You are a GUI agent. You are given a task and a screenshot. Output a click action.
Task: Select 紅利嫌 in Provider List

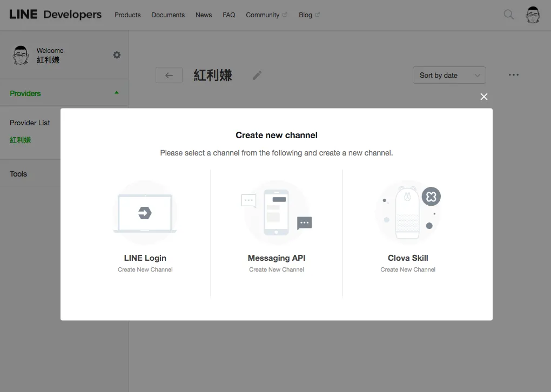21,140
